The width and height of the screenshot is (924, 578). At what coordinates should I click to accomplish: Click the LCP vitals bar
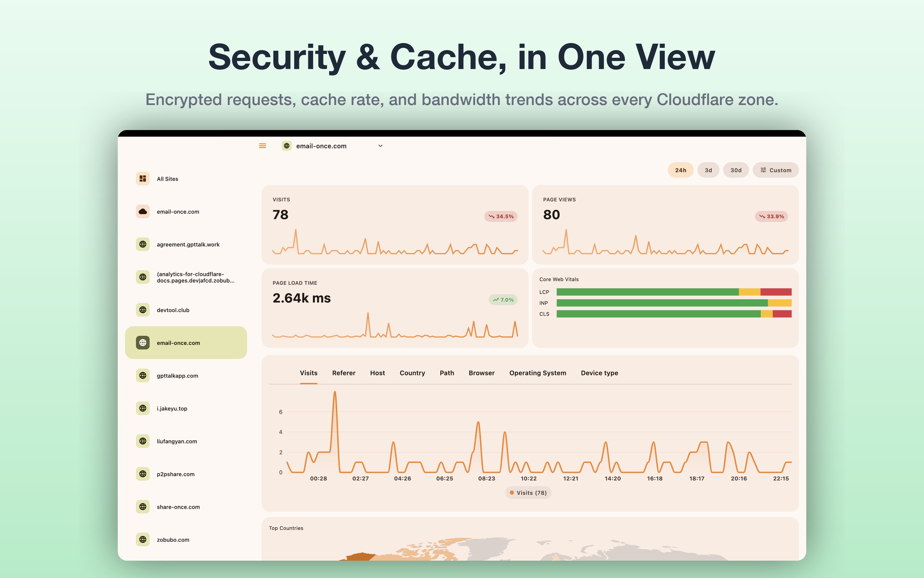click(x=674, y=292)
